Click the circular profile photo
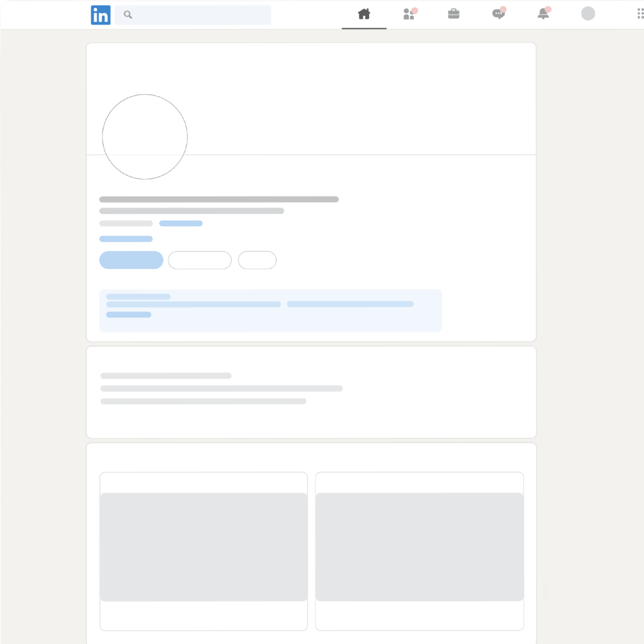Screen dimensions: 644x644 click(144, 137)
